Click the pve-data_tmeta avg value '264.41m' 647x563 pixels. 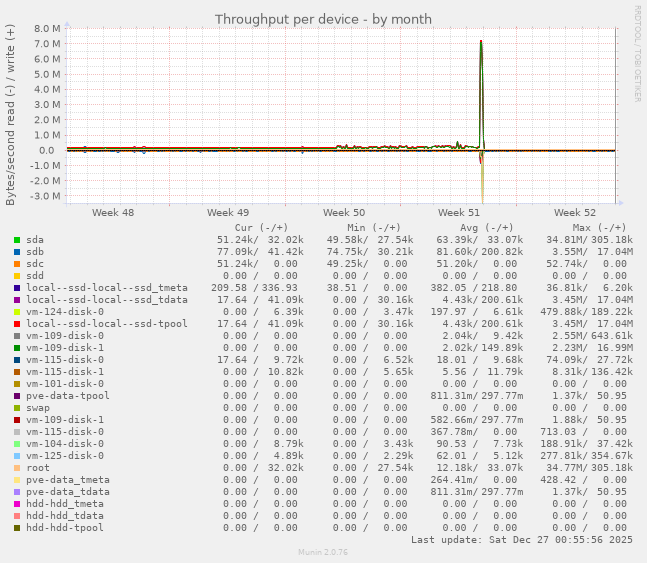452,480
